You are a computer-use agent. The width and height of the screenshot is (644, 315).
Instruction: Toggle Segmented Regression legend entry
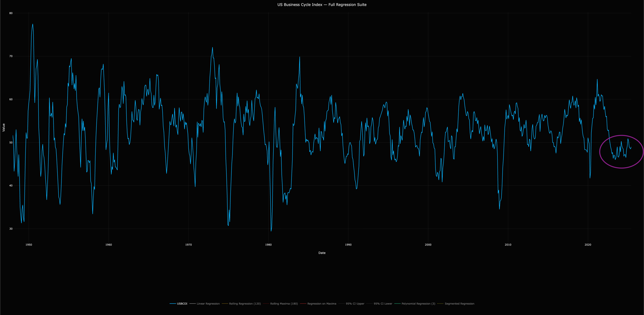click(x=456, y=304)
